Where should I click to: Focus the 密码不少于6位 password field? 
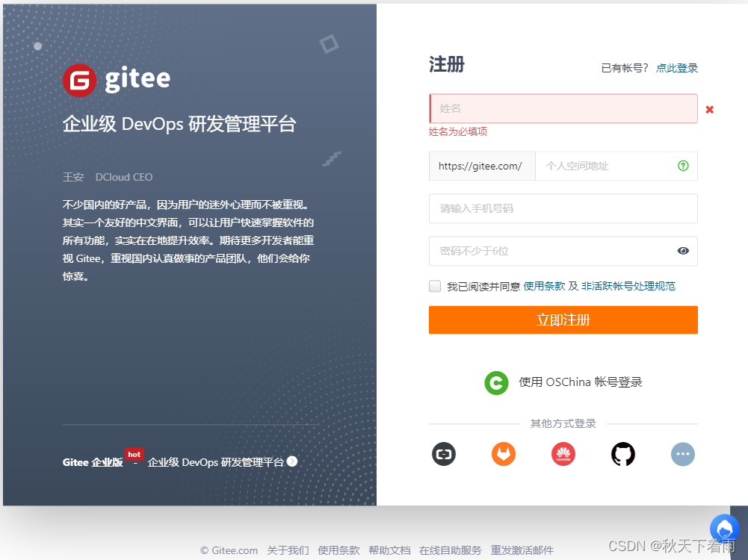pyautogui.click(x=563, y=251)
